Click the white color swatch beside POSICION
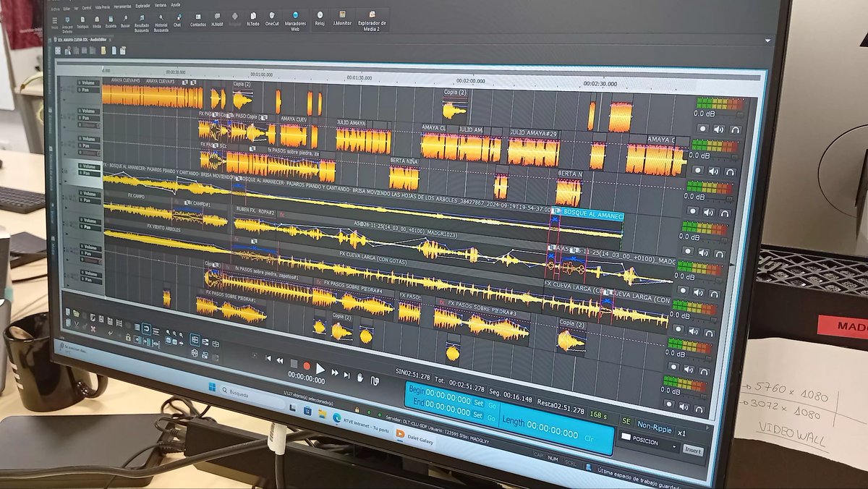 (x=626, y=436)
